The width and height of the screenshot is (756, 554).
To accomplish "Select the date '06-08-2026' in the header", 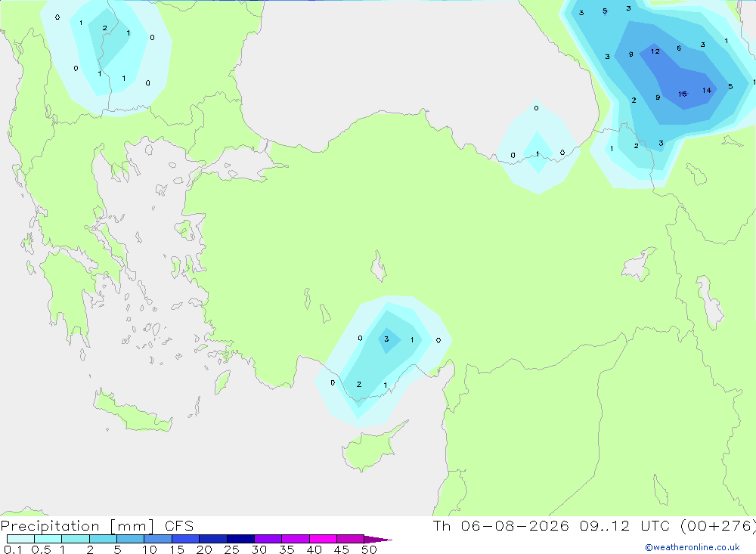I will click(514, 525).
